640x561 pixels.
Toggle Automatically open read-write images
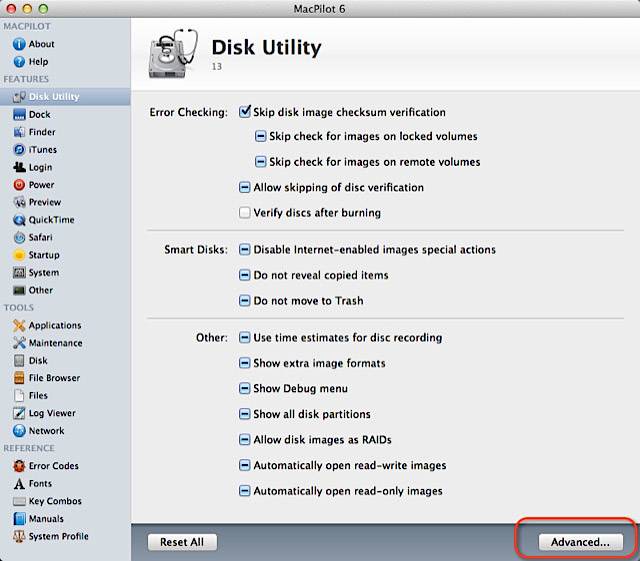pos(244,465)
